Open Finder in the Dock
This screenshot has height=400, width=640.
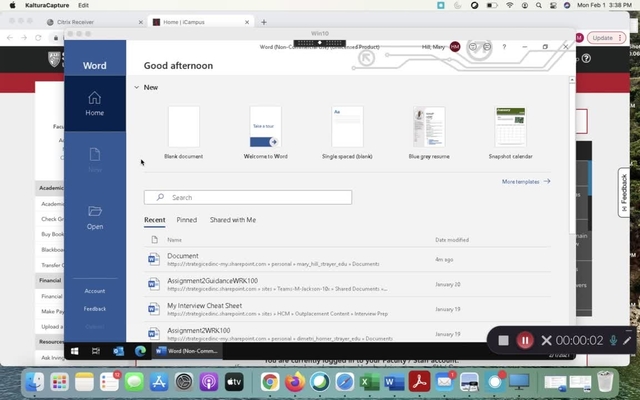point(35,382)
